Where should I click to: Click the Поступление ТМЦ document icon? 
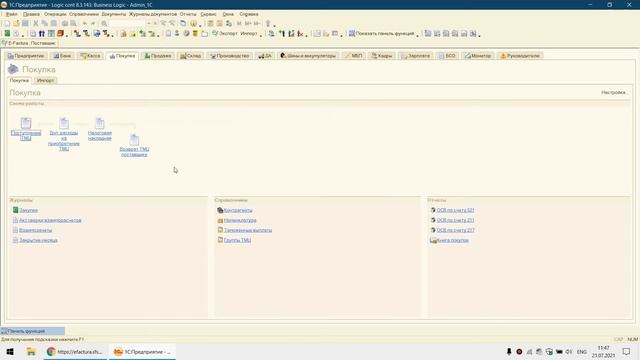pos(26,123)
